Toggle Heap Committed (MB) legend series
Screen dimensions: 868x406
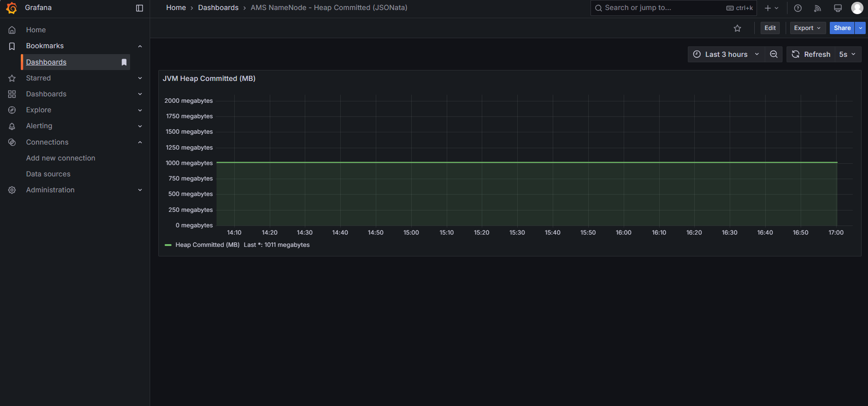coord(207,245)
